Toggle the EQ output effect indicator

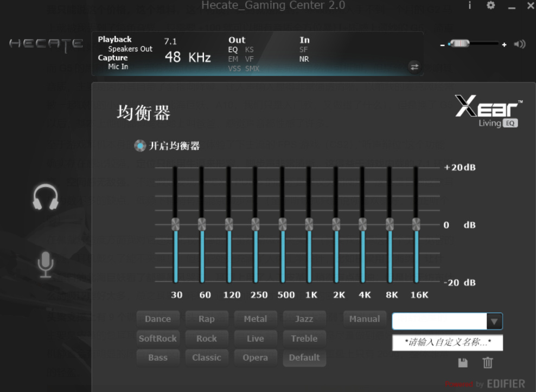coord(233,49)
